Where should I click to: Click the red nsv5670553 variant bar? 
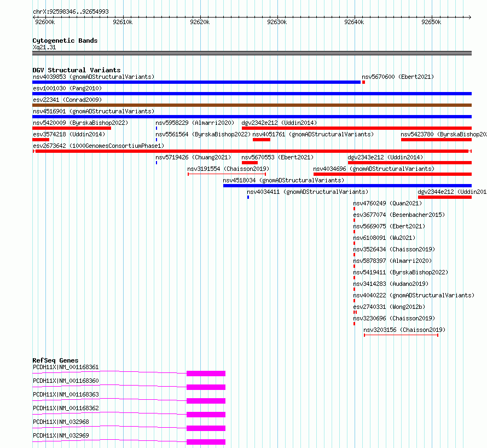[250, 163]
